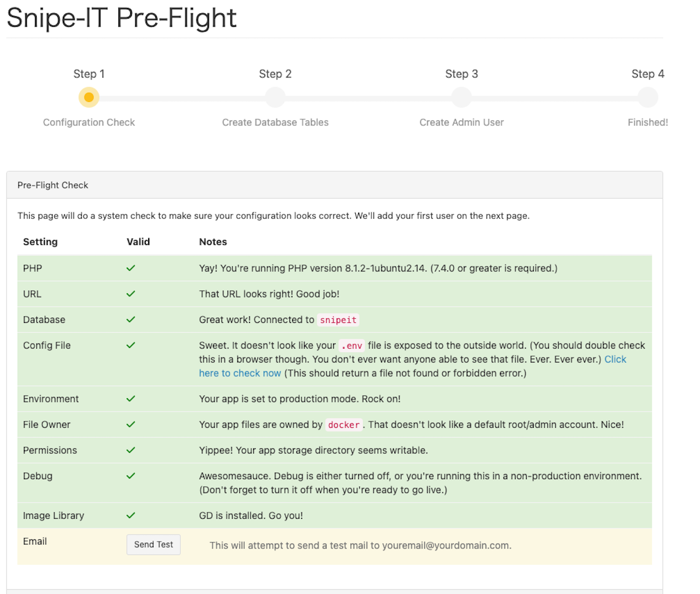This screenshot has width=700, height=594.
Task: Click the Image Library checkmark icon
Action: [131, 515]
